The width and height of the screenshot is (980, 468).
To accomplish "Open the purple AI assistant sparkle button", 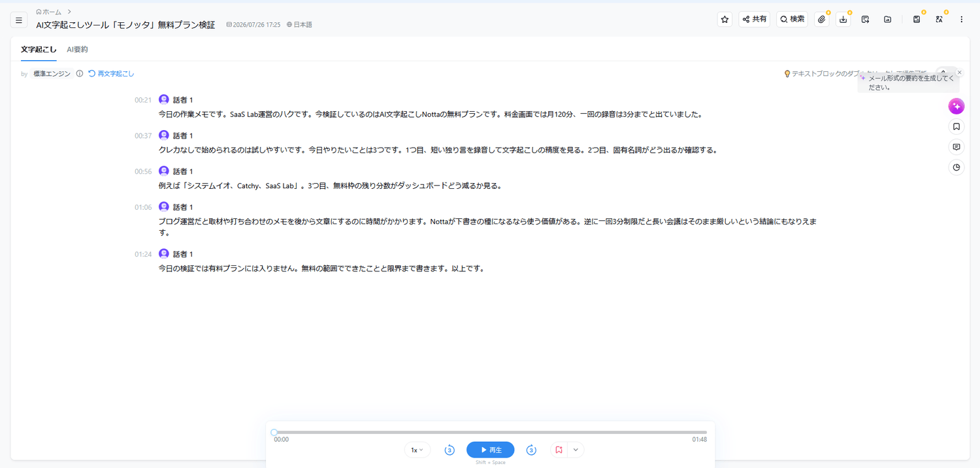I will click(x=956, y=106).
